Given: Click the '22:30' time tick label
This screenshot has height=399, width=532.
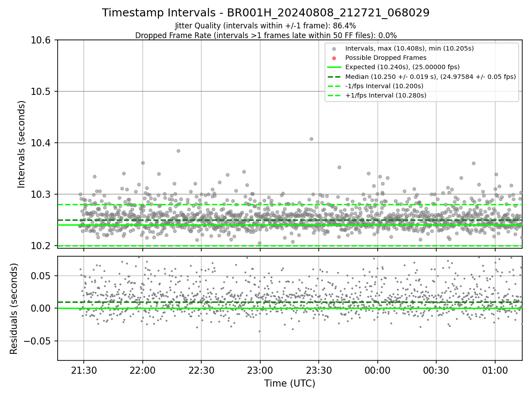Looking at the screenshot, I should point(201,370).
